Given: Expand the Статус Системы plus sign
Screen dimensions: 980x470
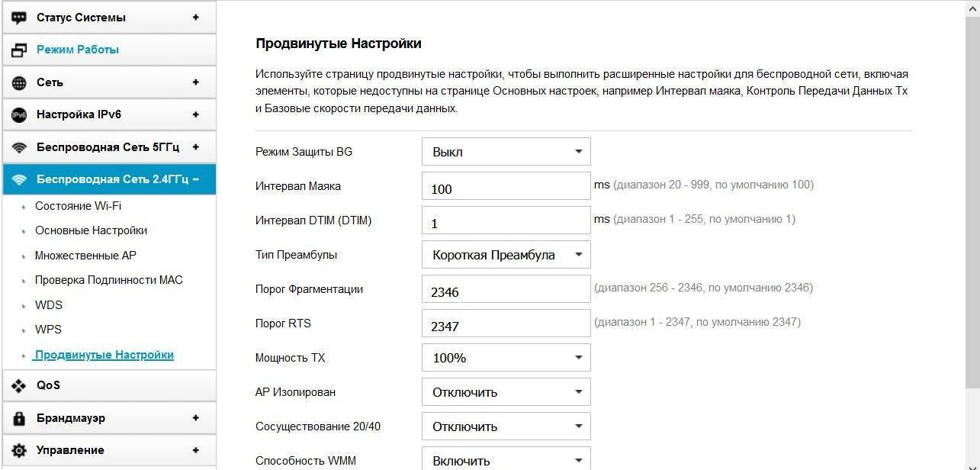Looking at the screenshot, I should click(196, 17).
